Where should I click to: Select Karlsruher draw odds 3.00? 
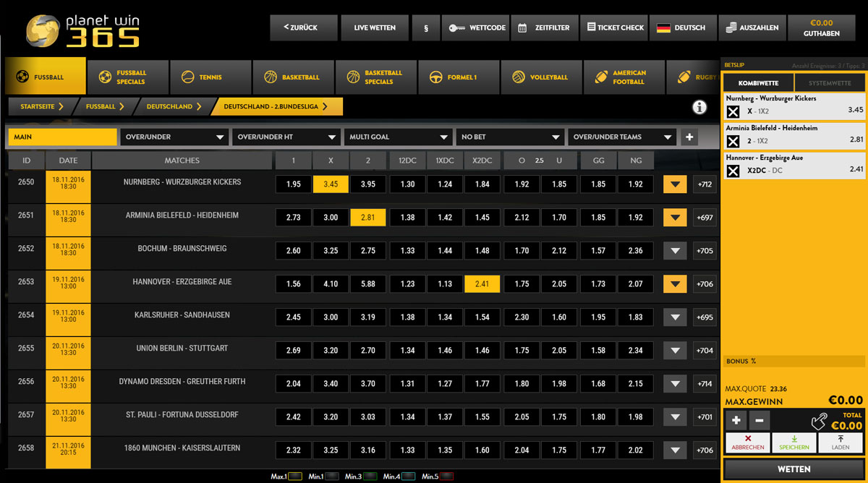click(x=331, y=317)
